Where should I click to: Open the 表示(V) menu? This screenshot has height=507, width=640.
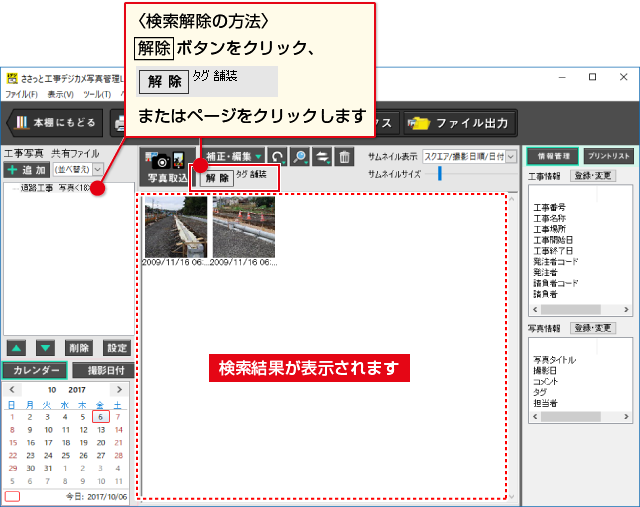coord(60,94)
